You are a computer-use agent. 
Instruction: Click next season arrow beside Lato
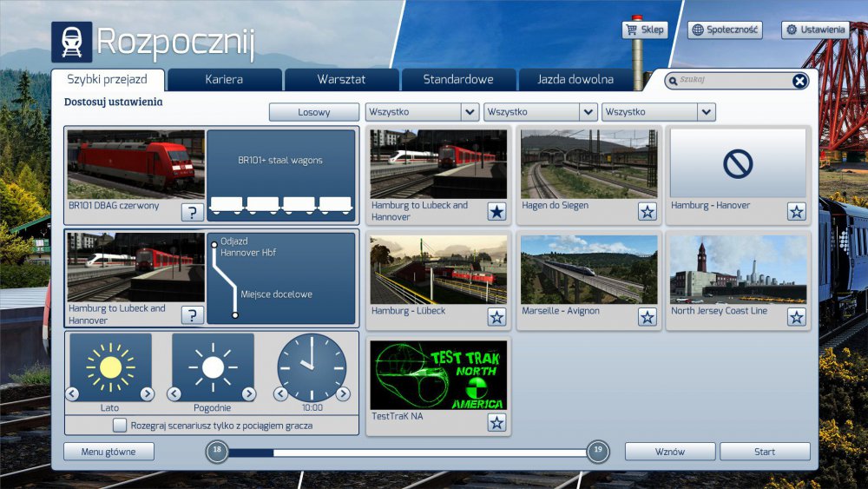point(147,394)
